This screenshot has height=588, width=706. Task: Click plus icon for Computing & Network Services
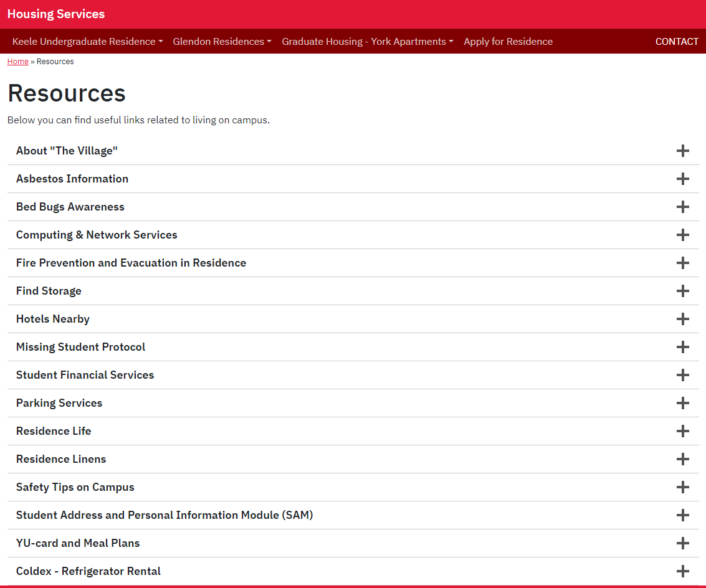682,235
